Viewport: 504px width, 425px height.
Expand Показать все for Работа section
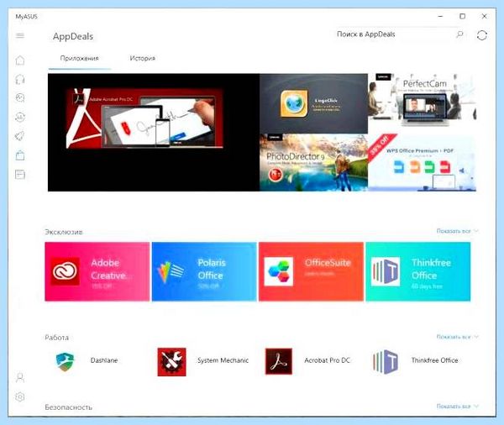458,337
